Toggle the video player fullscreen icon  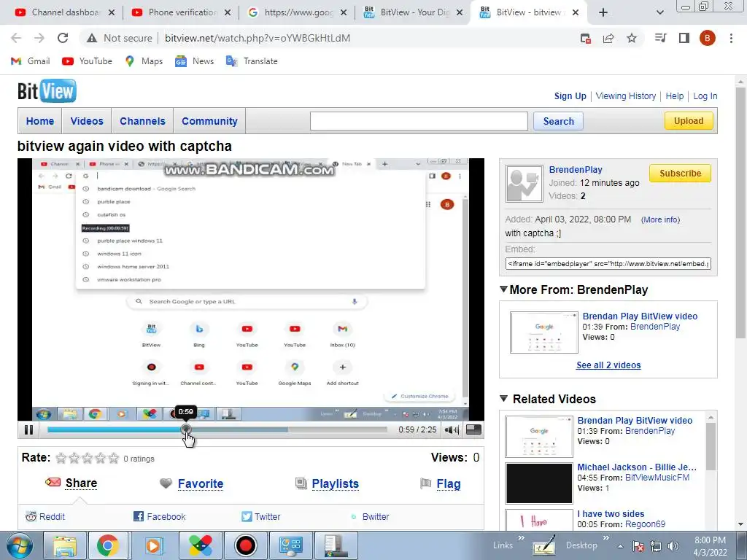pyautogui.click(x=473, y=429)
